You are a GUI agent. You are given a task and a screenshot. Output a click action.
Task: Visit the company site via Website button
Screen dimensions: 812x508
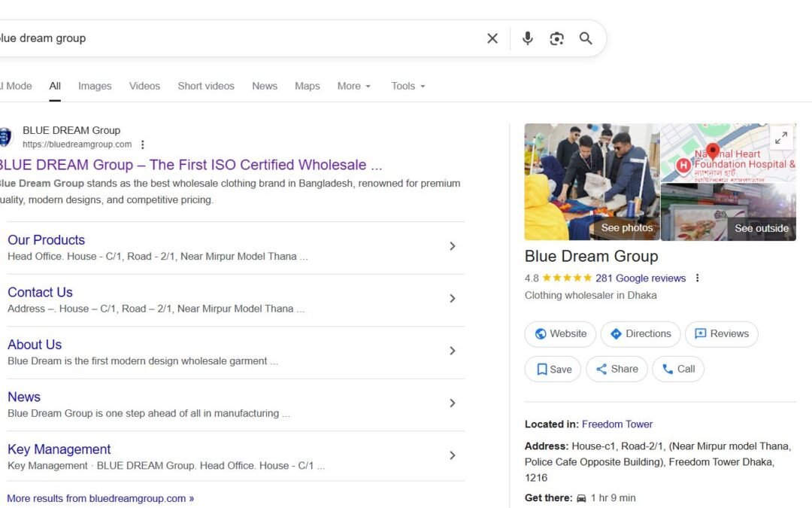[560, 333]
